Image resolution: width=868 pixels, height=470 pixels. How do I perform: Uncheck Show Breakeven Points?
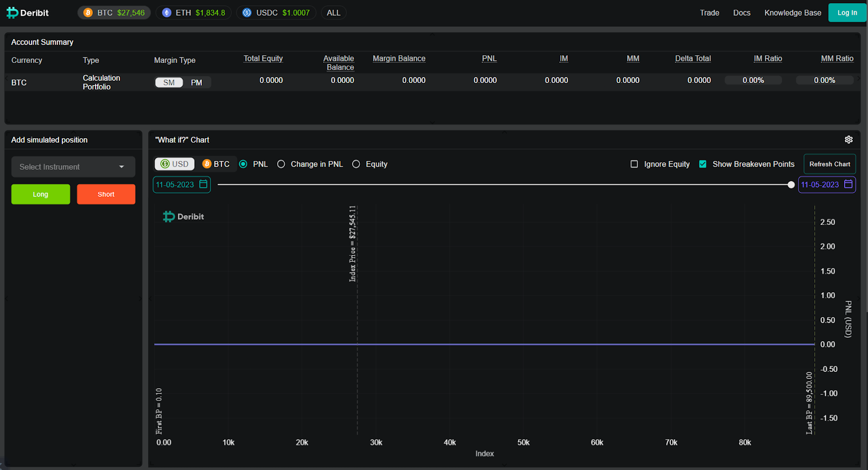(703, 164)
